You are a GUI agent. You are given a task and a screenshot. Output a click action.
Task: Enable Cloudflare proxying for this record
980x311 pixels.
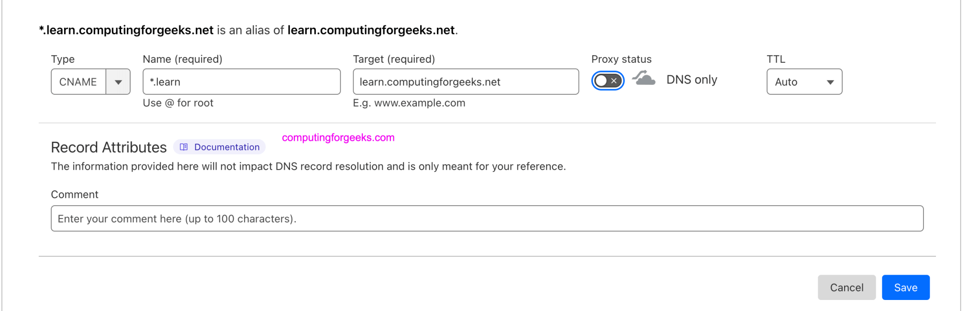[608, 81]
